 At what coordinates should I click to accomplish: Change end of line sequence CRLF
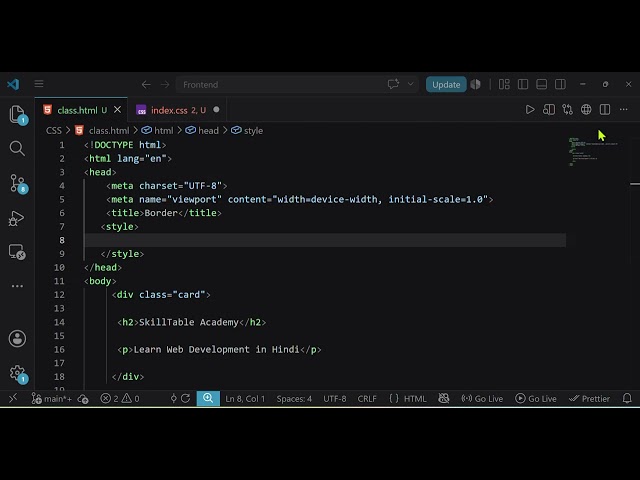[x=367, y=399]
